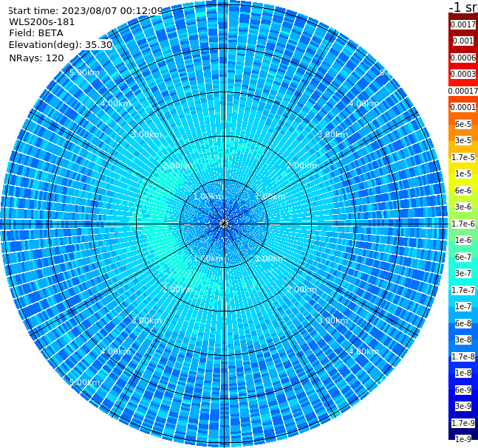Pick the navy colorbar segment beside 1.7e-9
The image size is (478, 448).
coord(463,431)
